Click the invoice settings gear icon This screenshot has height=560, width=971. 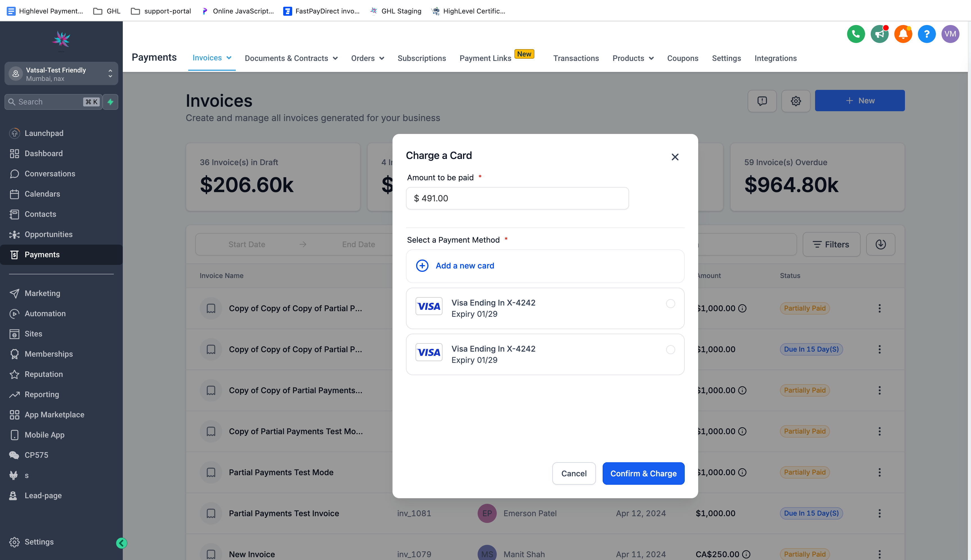(x=796, y=101)
